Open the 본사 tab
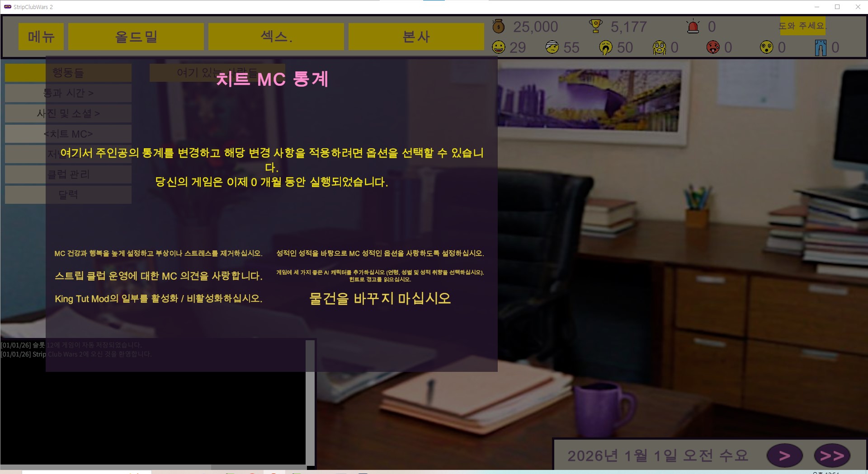Image resolution: width=868 pixels, height=474 pixels. point(416,37)
